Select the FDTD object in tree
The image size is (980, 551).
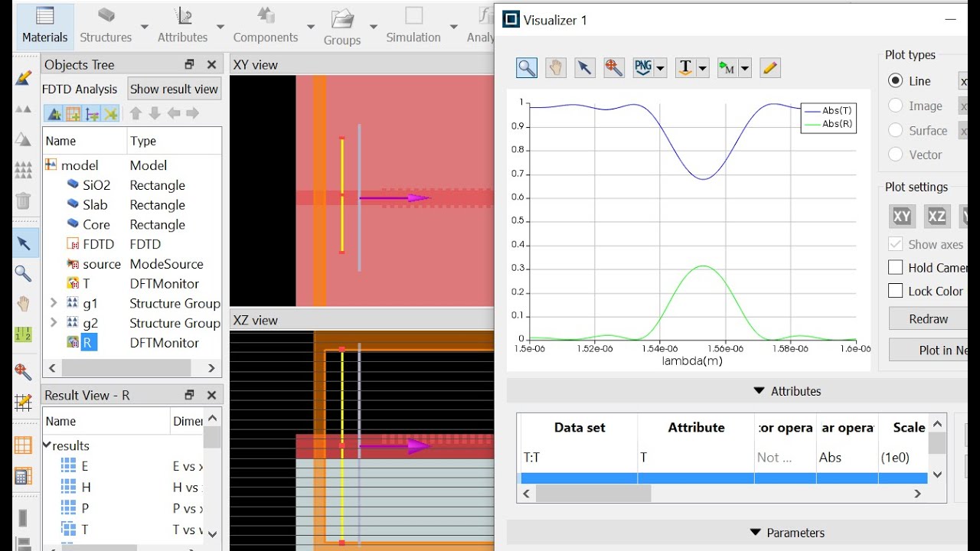click(x=98, y=244)
